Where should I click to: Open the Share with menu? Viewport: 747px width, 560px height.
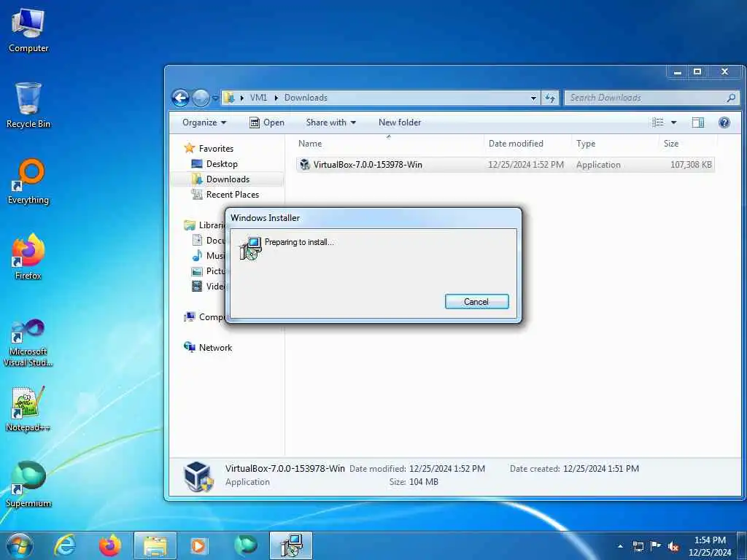330,122
